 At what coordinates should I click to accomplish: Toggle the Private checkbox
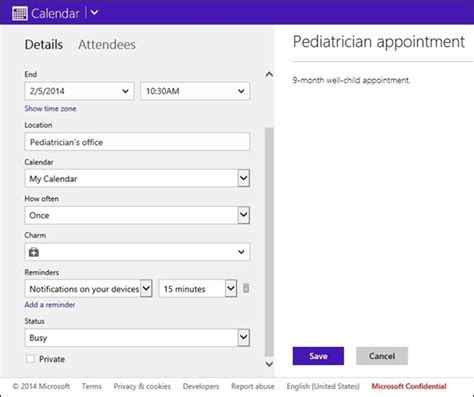tap(30, 359)
